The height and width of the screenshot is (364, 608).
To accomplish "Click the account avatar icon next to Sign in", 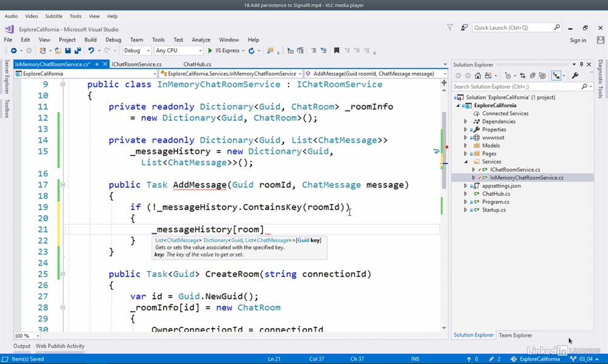I will pos(601,40).
